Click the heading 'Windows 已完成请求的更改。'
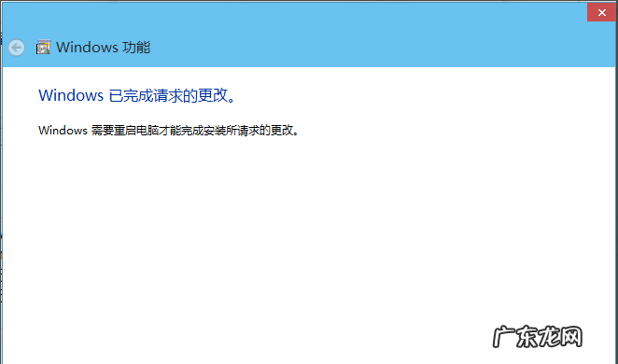Image resolution: width=618 pixels, height=364 pixels. [x=137, y=95]
